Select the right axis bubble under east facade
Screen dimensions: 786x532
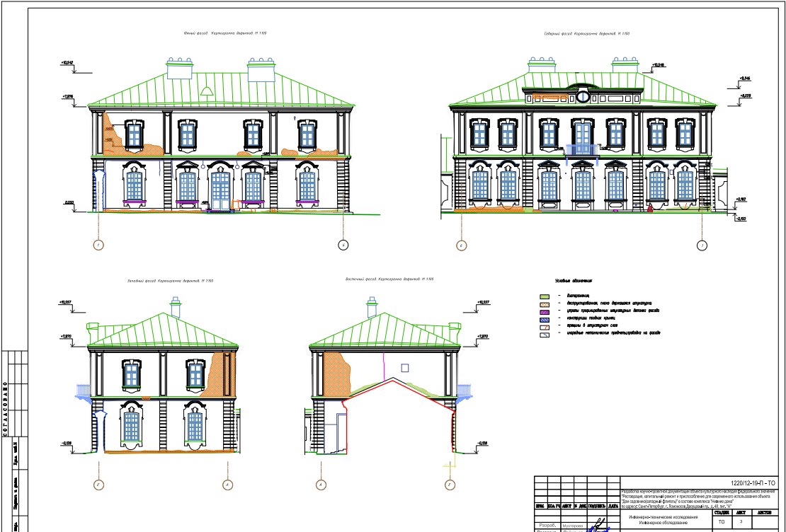450,485
